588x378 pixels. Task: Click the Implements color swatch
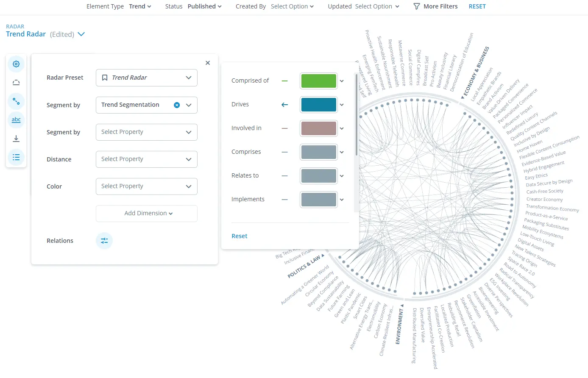pyautogui.click(x=319, y=200)
